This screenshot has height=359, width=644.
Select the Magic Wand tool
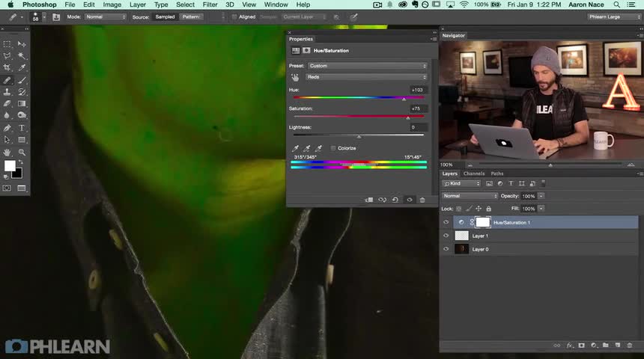pyautogui.click(x=22, y=56)
